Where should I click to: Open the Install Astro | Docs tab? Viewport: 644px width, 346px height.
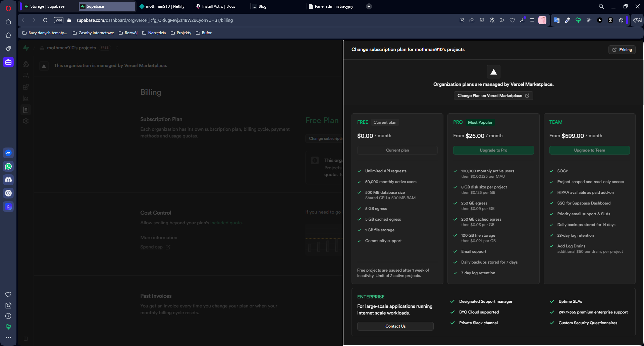(x=218, y=6)
